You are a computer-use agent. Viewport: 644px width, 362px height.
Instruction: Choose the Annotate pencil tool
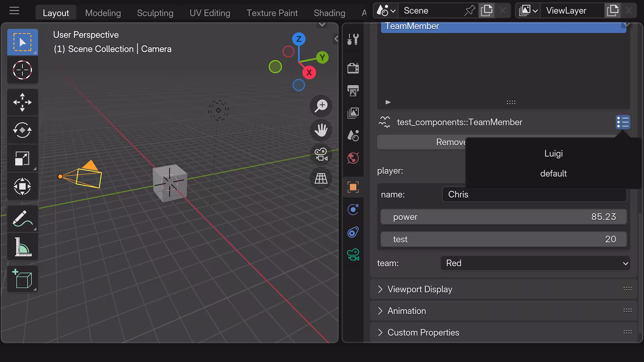(22, 219)
